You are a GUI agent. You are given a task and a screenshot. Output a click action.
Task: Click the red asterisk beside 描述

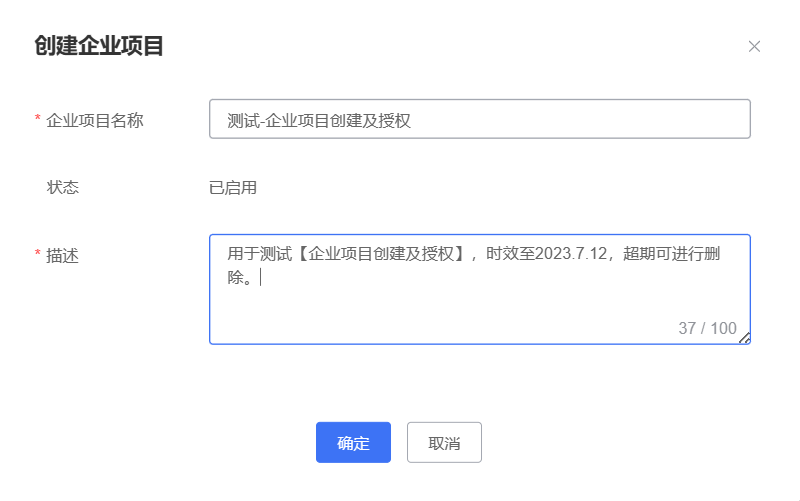coord(38,255)
